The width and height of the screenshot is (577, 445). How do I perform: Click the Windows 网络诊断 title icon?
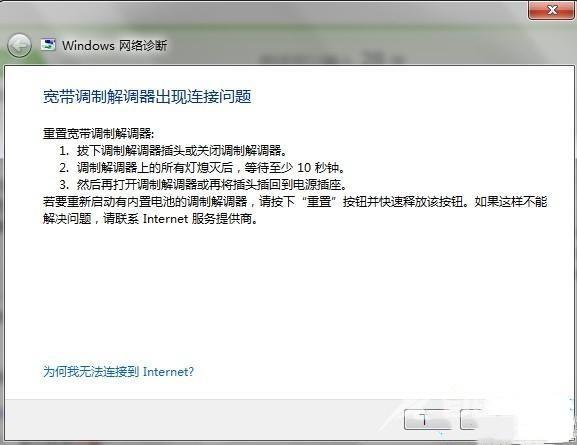(x=48, y=45)
